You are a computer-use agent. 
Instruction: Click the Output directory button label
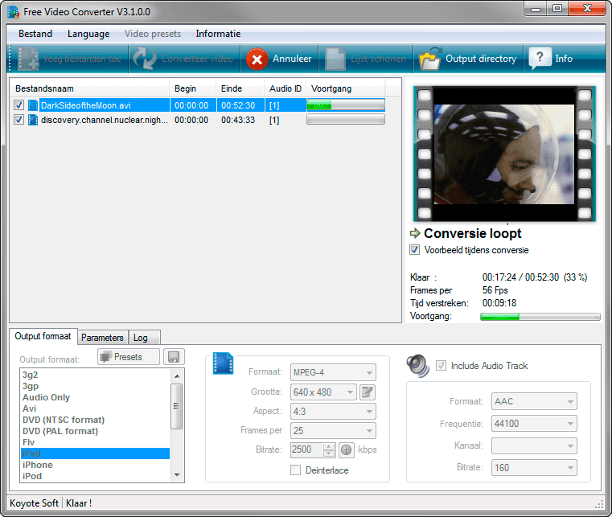click(481, 59)
